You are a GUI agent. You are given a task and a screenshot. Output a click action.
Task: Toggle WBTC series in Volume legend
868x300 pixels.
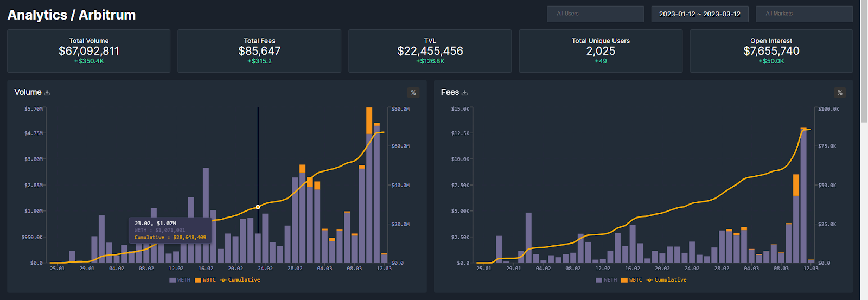click(206, 280)
